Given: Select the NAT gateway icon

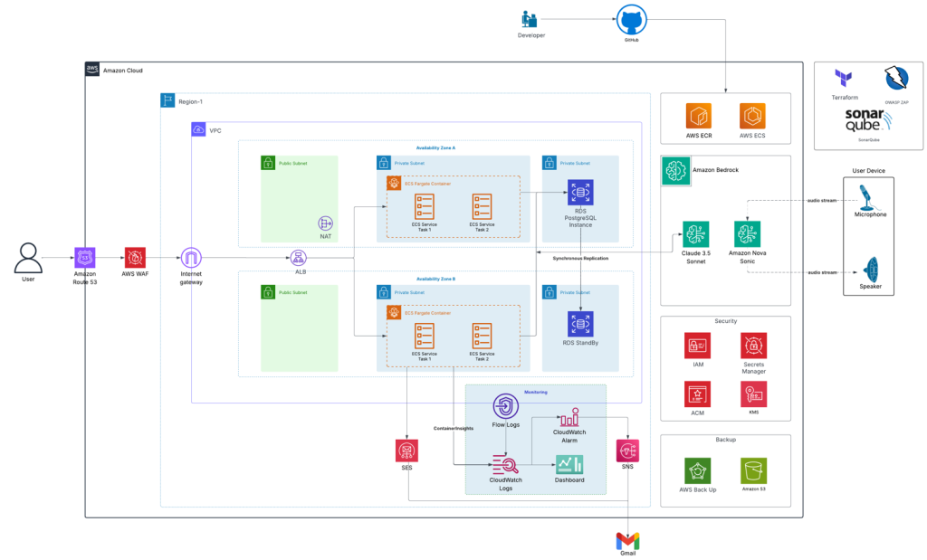Looking at the screenshot, I should [324, 222].
